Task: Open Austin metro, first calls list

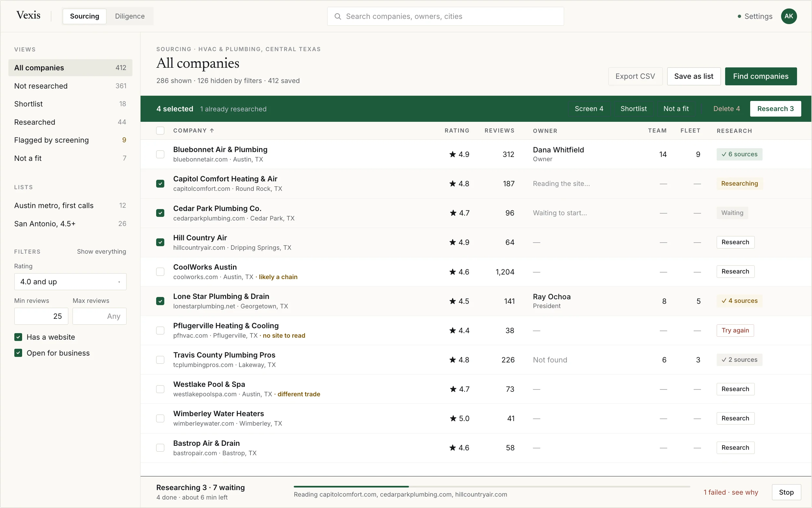Action: pyautogui.click(x=70, y=205)
